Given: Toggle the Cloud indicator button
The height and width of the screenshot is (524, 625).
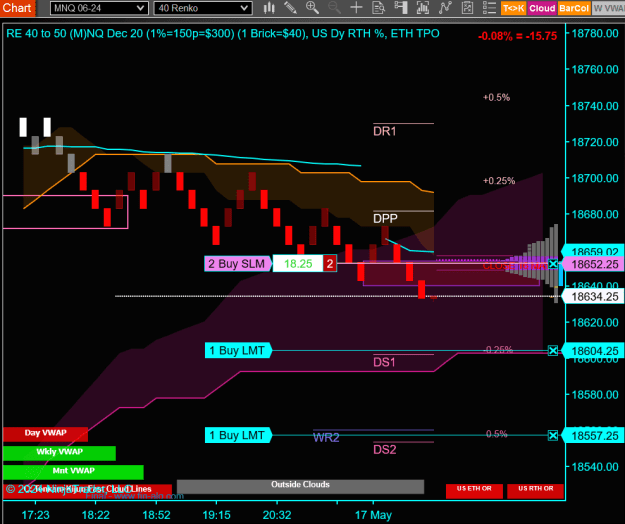Looking at the screenshot, I should point(542,8).
